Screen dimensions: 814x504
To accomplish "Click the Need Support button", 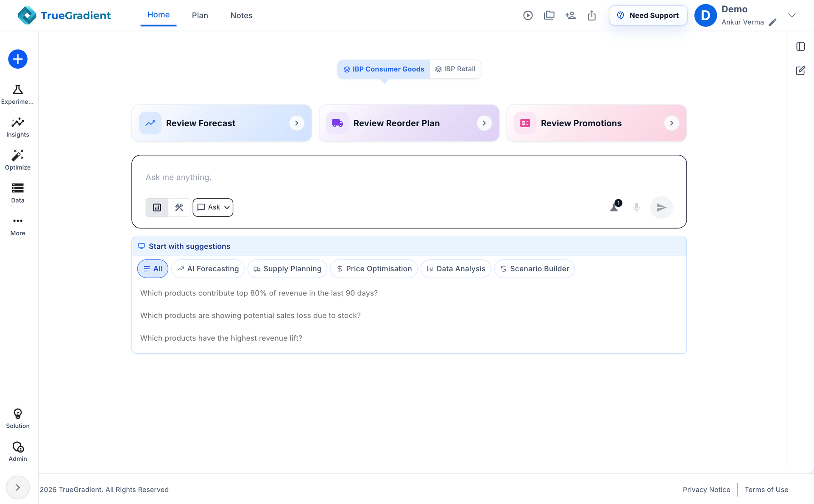I will [x=648, y=15].
